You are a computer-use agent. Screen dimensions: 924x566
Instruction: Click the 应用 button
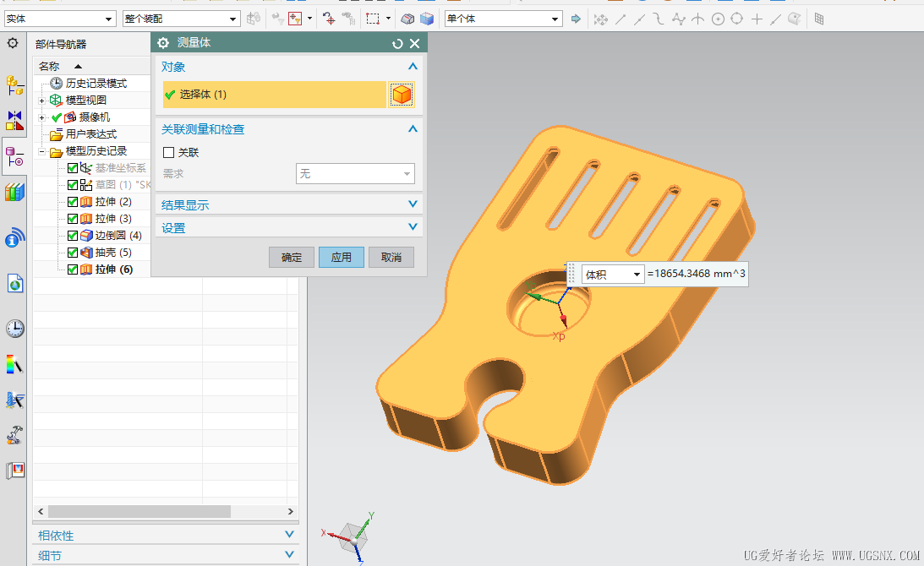coord(342,258)
